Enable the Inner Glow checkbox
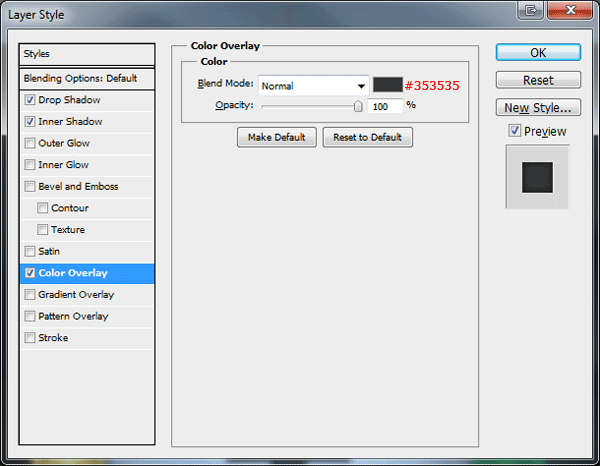Viewport: 600px width, 466px height. click(29, 165)
